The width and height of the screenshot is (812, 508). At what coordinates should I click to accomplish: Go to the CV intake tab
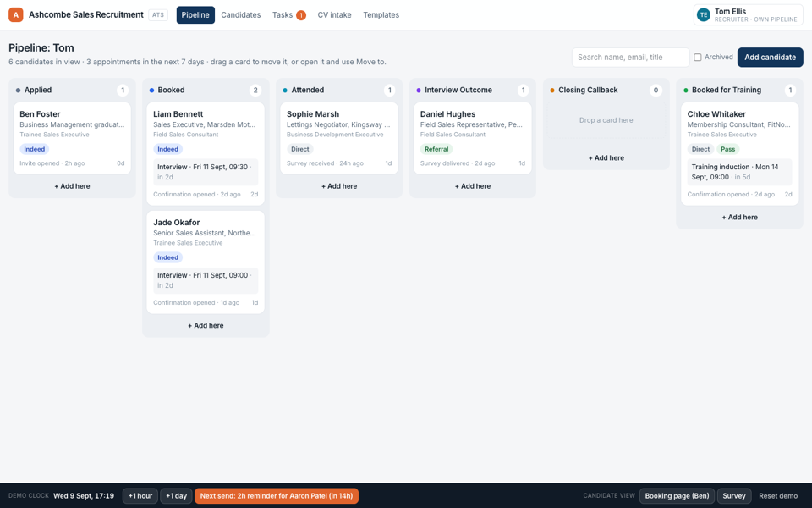click(x=335, y=15)
